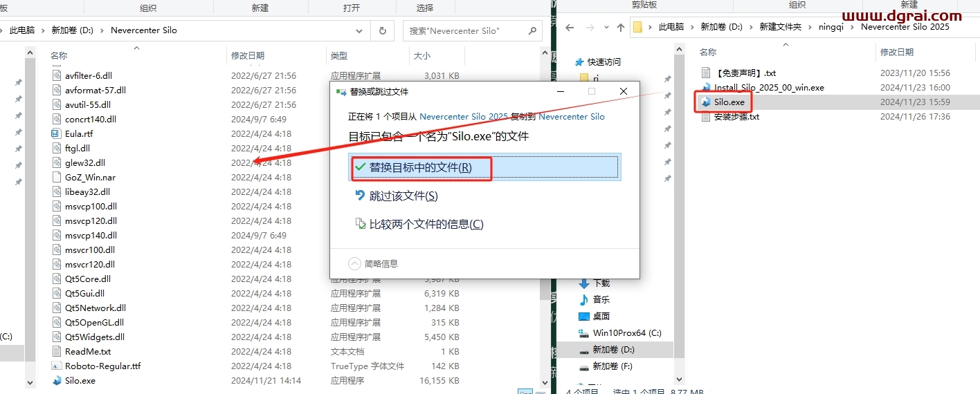
Task: Click the avutil-55.dll file icon
Action: 57,104
